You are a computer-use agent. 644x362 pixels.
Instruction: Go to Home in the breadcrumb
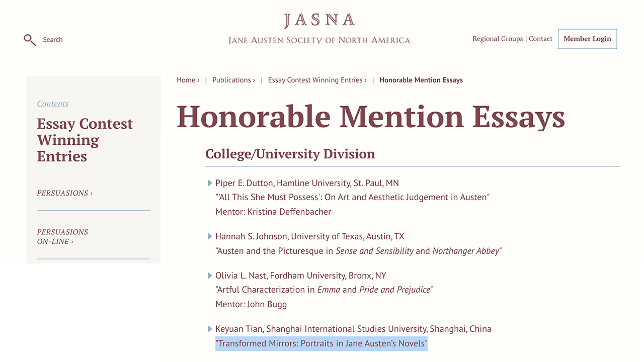click(186, 80)
